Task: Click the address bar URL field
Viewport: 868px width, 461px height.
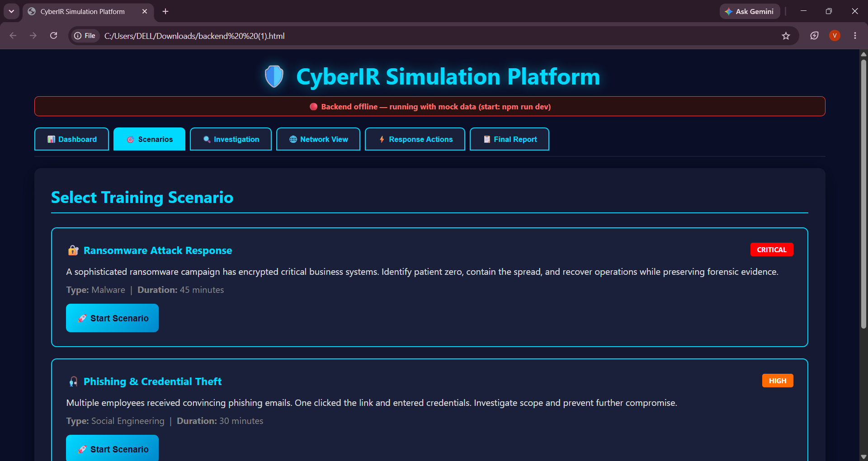Action: click(x=434, y=36)
